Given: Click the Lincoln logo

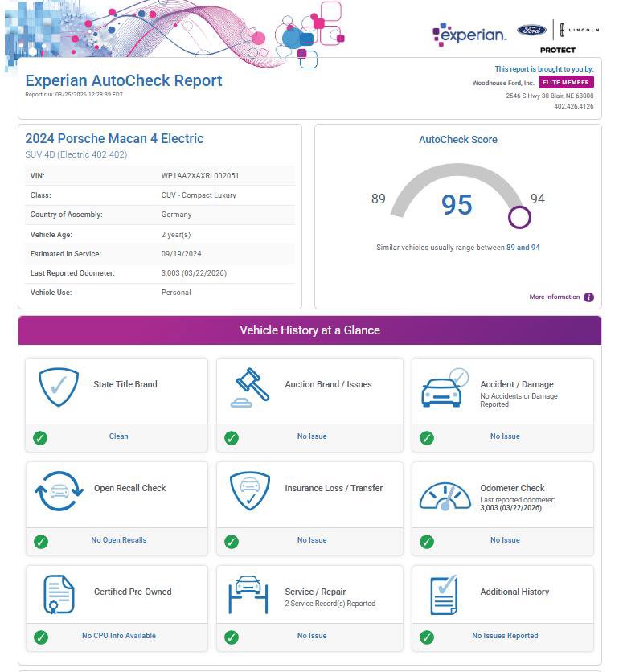Looking at the screenshot, I should coord(579,30).
